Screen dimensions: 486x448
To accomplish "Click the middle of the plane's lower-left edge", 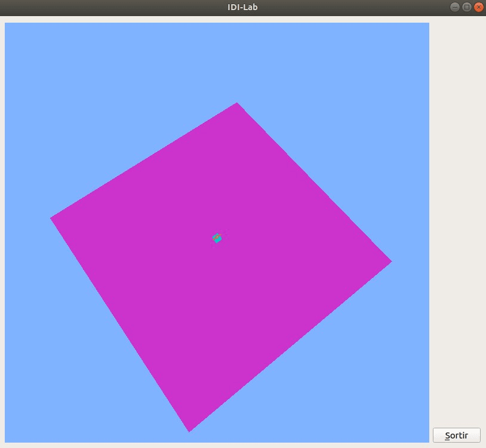I will coord(121,324).
